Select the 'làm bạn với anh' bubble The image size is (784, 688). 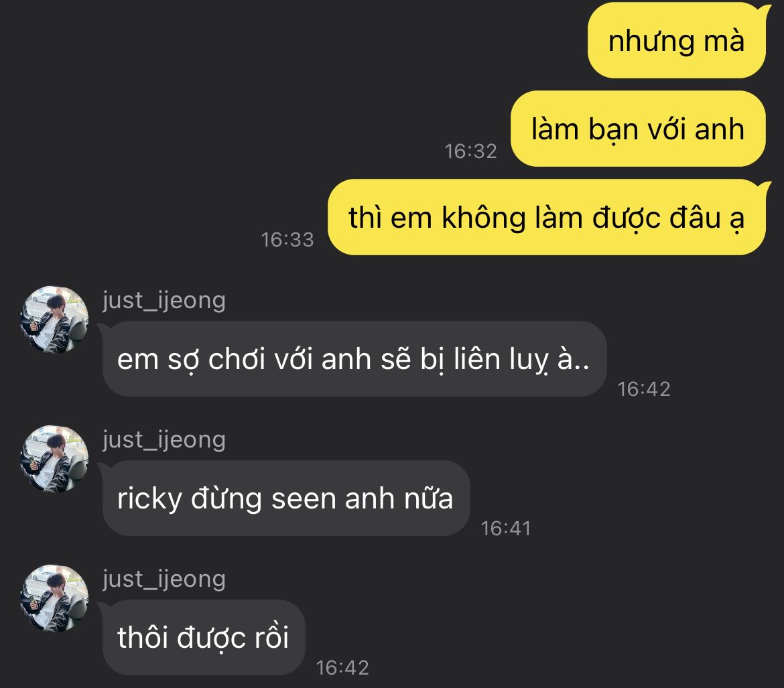(x=638, y=129)
